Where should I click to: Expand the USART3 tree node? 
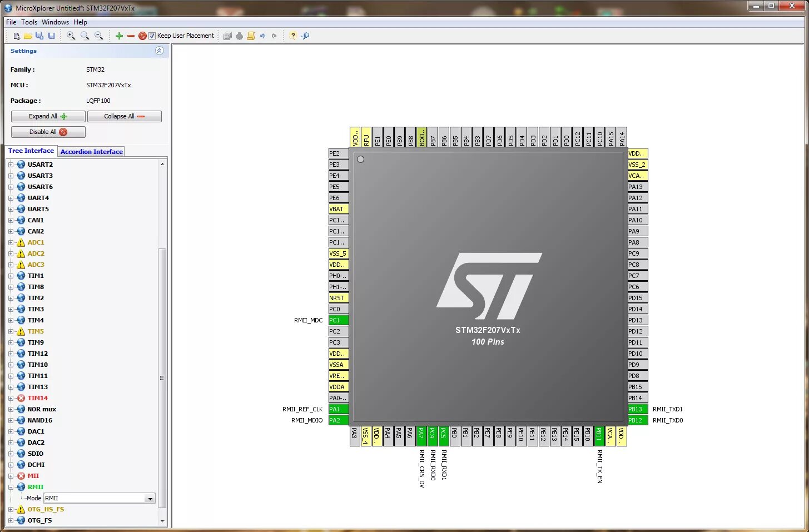click(x=11, y=176)
